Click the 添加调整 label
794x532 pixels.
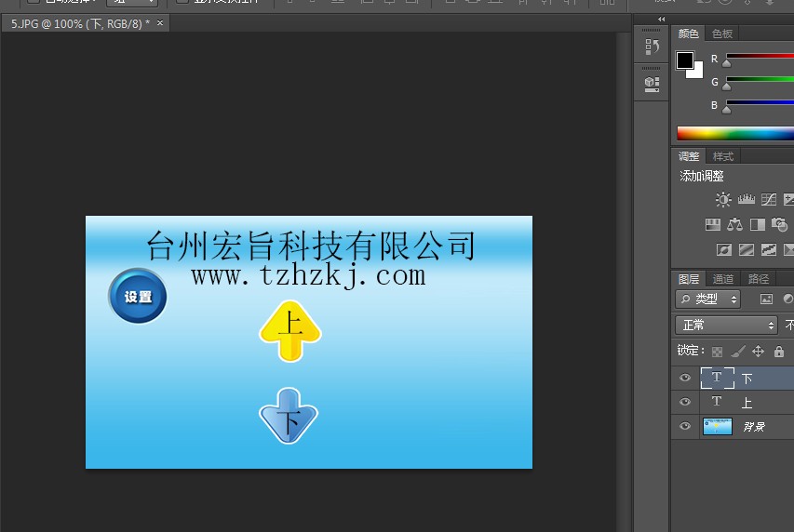tap(702, 176)
